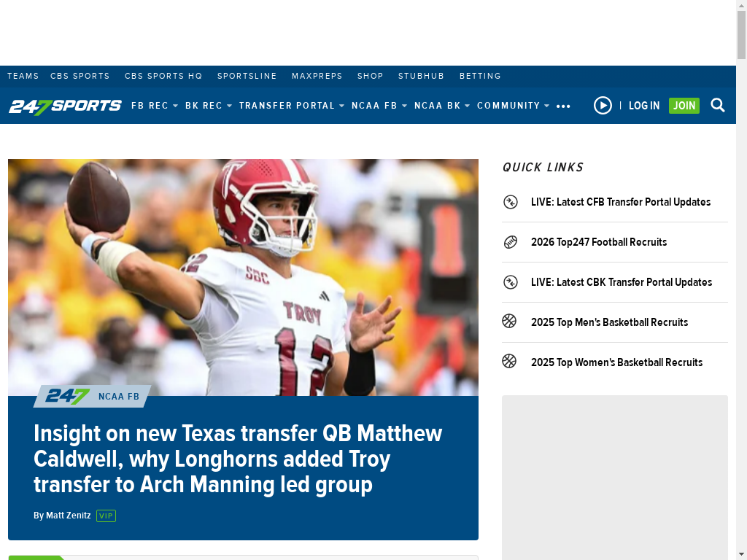This screenshot has height=560, width=747.
Task: Expand the Community dropdown
Action: 513,106
